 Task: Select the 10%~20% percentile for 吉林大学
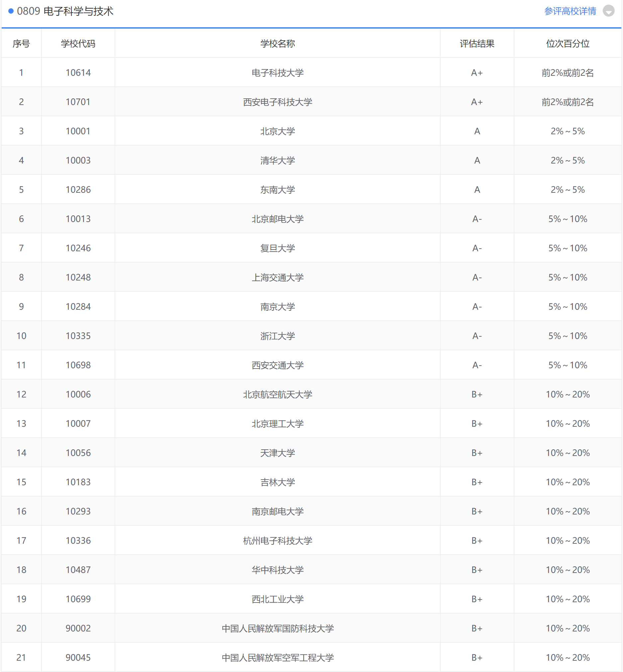[x=568, y=482]
